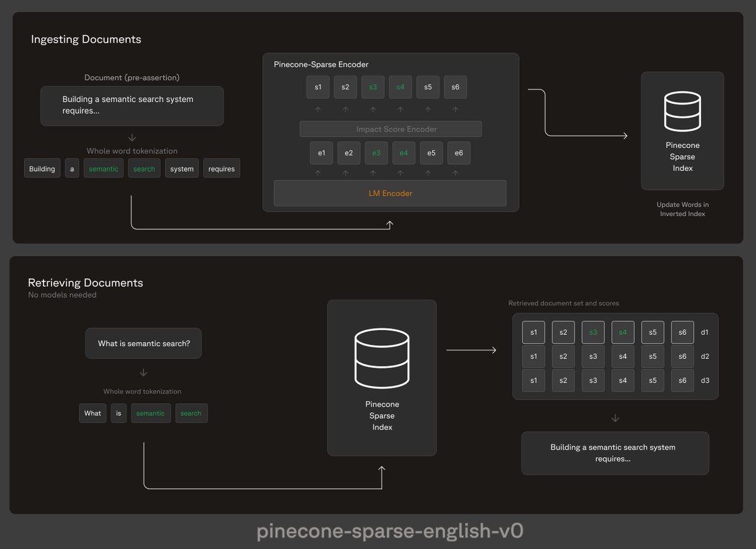756x549 pixels.
Task: Click s2 cell in row d3
Action: (563, 380)
